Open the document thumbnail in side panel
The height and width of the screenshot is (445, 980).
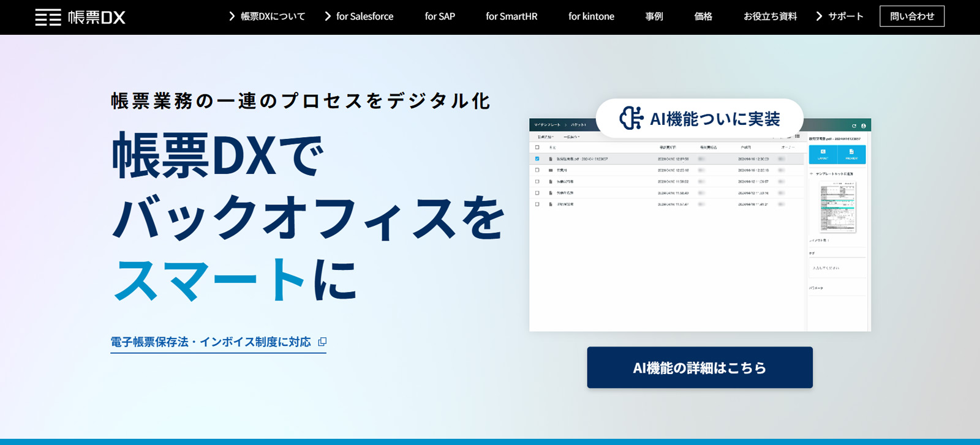[x=838, y=208]
